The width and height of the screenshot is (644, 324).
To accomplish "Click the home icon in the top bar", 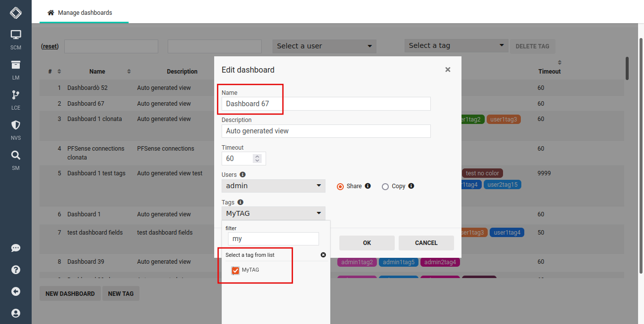I will coord(49,13).
